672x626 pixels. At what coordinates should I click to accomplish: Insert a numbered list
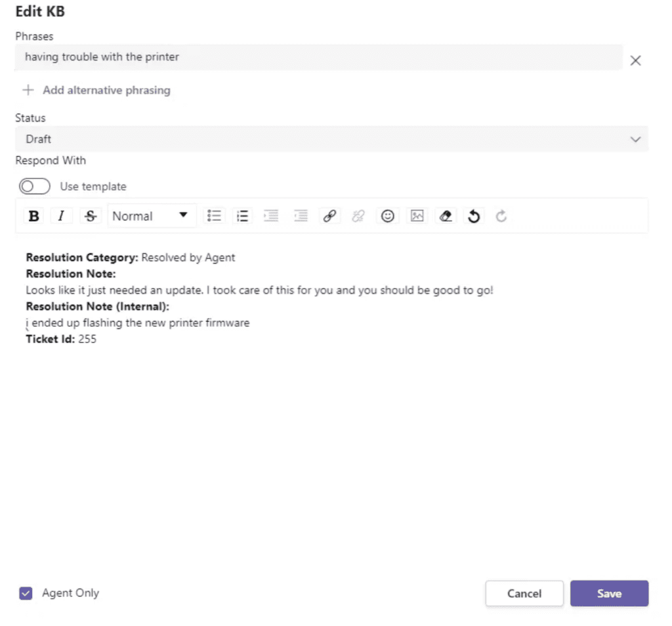click(242, 216)
